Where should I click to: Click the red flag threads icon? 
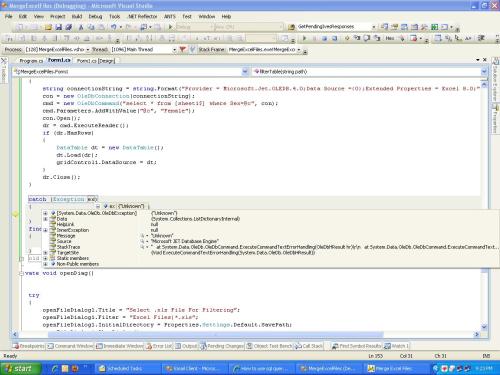(x=182, y=49)
